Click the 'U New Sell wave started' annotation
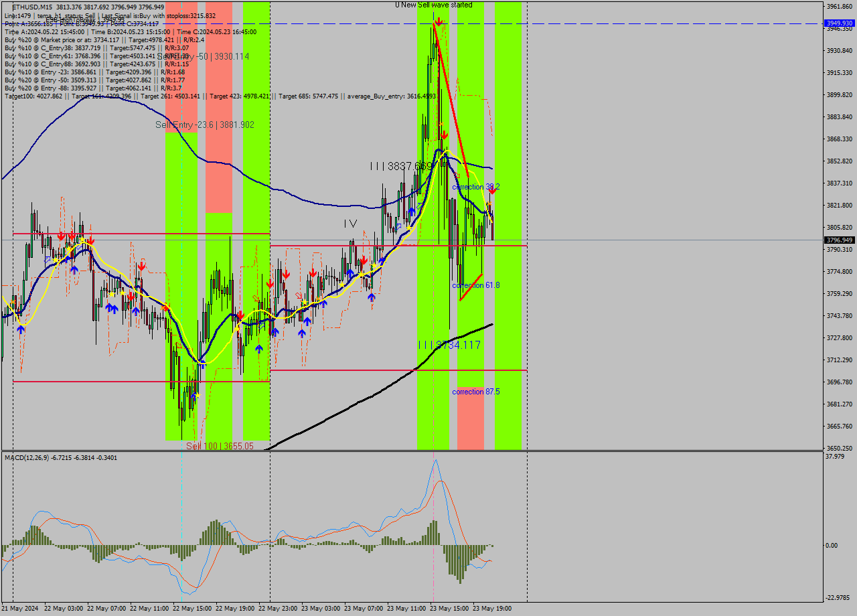The height and width of the screenshot is (616, 857). tap(433, 5)
